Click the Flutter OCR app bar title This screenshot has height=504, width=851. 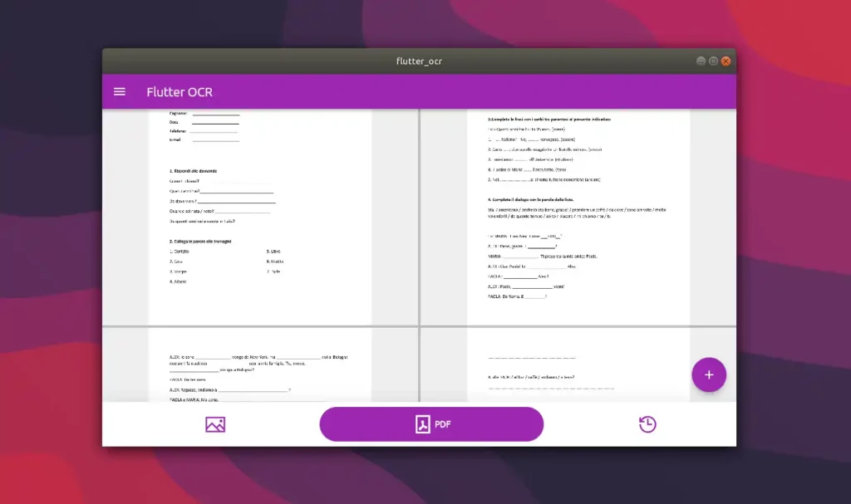click(x=179, y=91)
